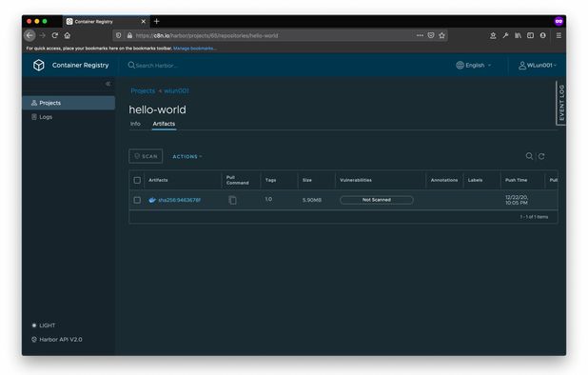This screenshot has width=588, height=375.
Task: Click the shield icon on the Scan button
Action: click(137, 156)
